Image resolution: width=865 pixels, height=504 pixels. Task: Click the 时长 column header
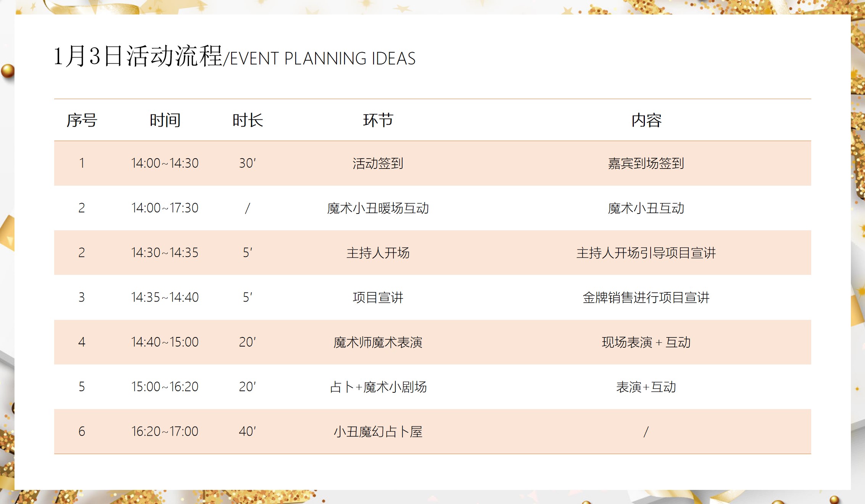tap(248, 120)
